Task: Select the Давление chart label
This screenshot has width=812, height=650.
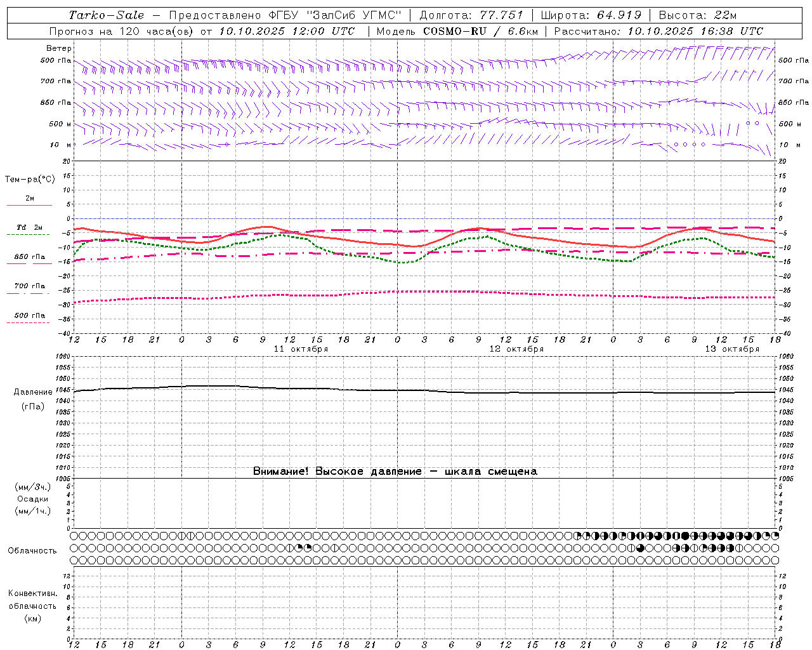Action: pos(33,392)
